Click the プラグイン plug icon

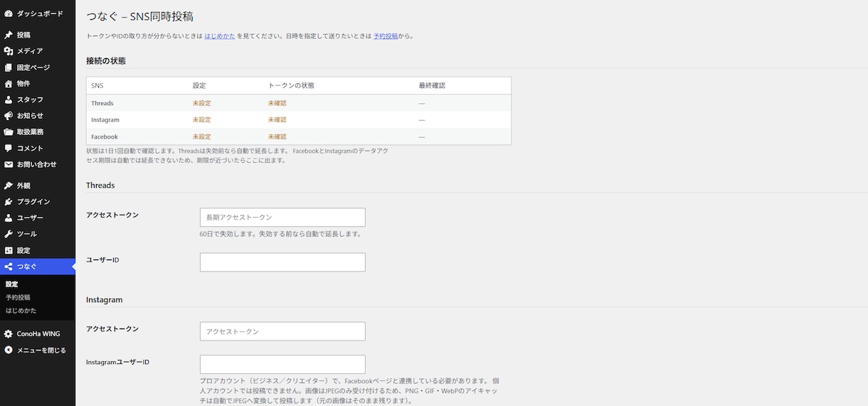[x=9, y=202]
